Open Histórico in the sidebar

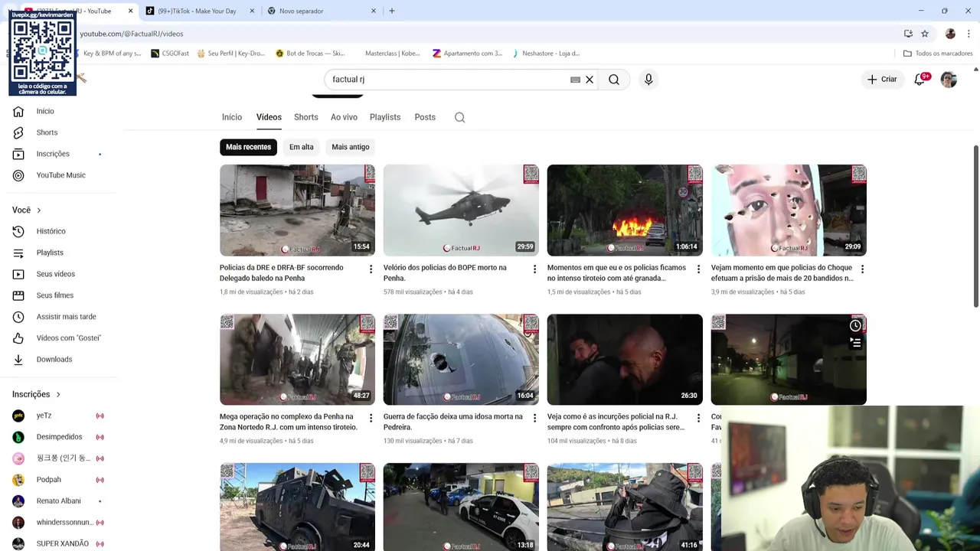tap(51, 231)
